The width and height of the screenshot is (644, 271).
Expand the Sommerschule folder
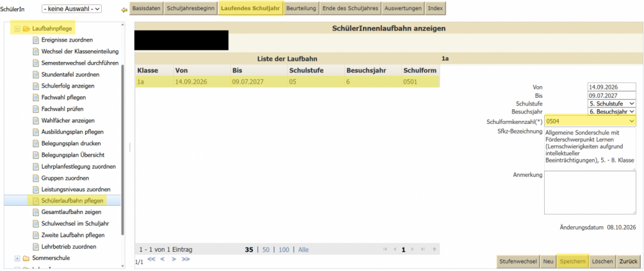coord(17,258)
